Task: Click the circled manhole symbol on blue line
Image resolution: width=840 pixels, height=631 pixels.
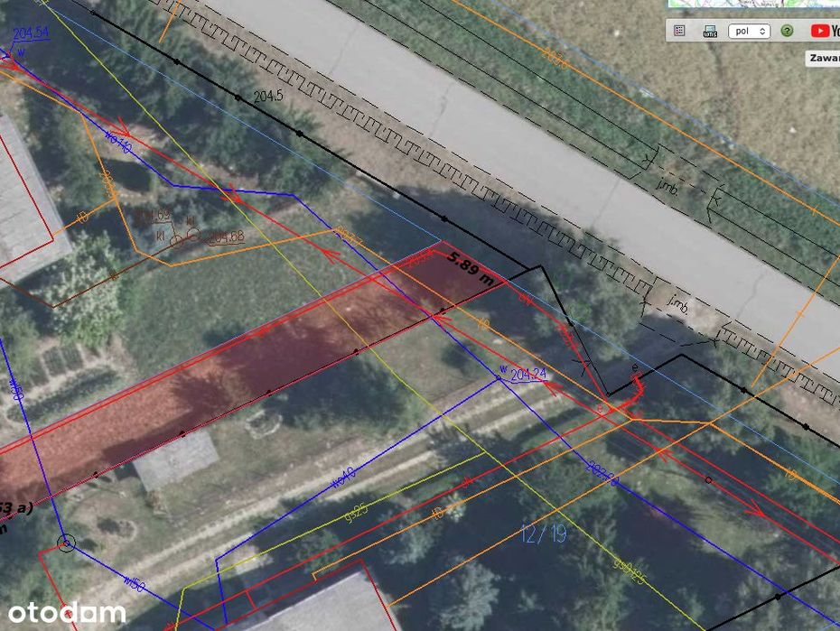Action: pos(66,543)
